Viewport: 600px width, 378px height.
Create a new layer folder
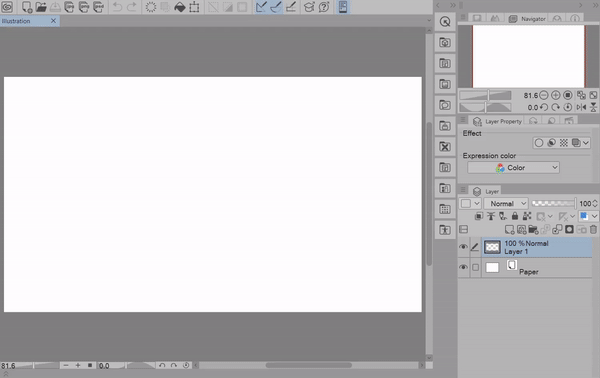pos(533,229)
